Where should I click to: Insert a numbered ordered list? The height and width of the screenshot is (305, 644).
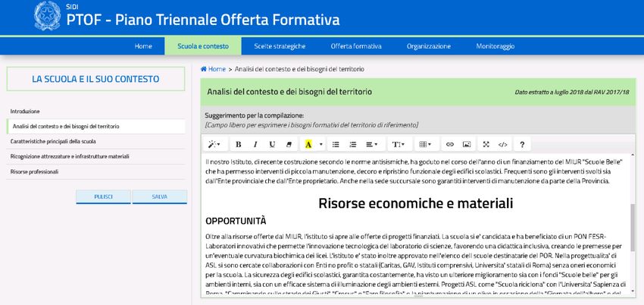point(353,144)
